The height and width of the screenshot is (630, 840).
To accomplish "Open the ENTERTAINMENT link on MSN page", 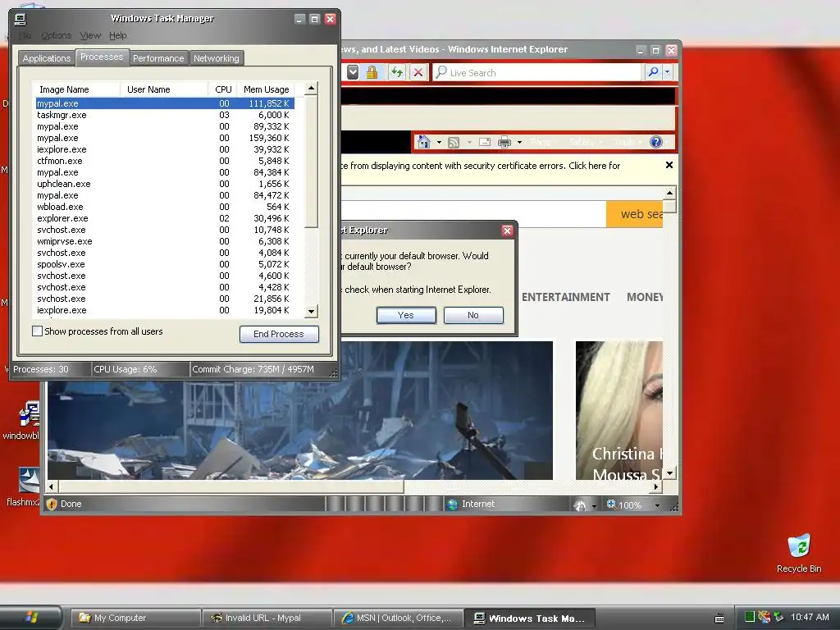I will pos(566,297).
